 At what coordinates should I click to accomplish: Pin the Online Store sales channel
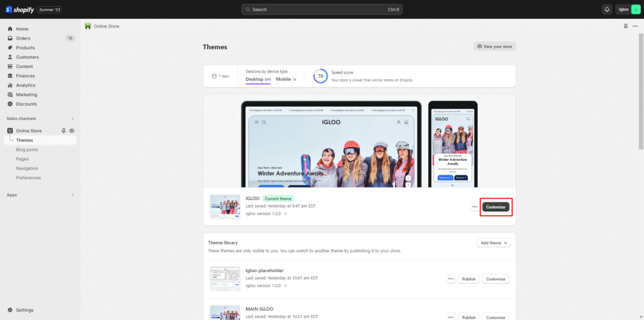tap(64, 131)
